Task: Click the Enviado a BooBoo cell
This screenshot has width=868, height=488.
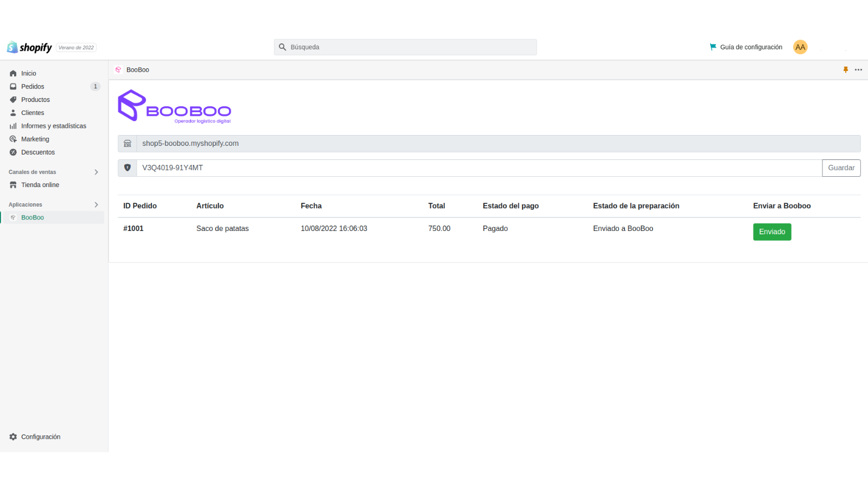Action: pos(623,229)
